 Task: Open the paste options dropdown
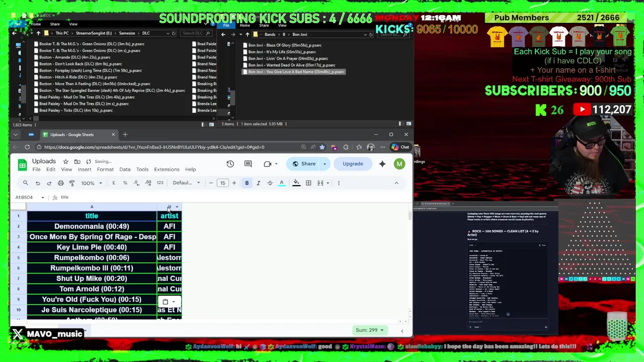pyautogui.click(x=169, y=302)
